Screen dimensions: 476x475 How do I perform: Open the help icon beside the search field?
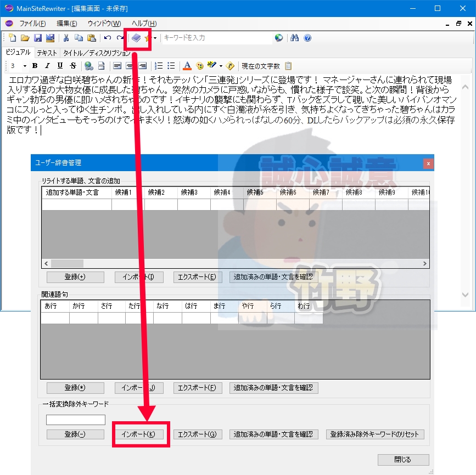pyautogui.click(x=307, y=37)
